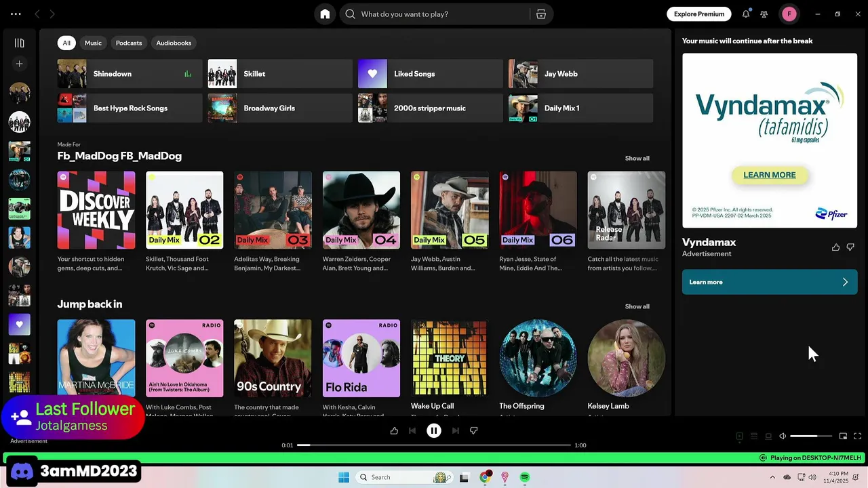Open the Queue icon
The image size is (868, 488).
pyautogui.click(x=754, y=436)
